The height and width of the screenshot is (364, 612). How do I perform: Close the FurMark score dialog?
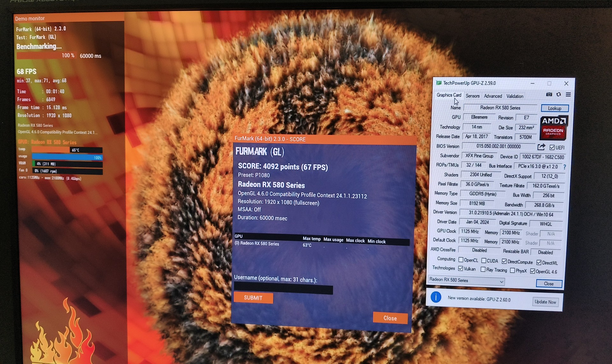(x=390, y=318)
